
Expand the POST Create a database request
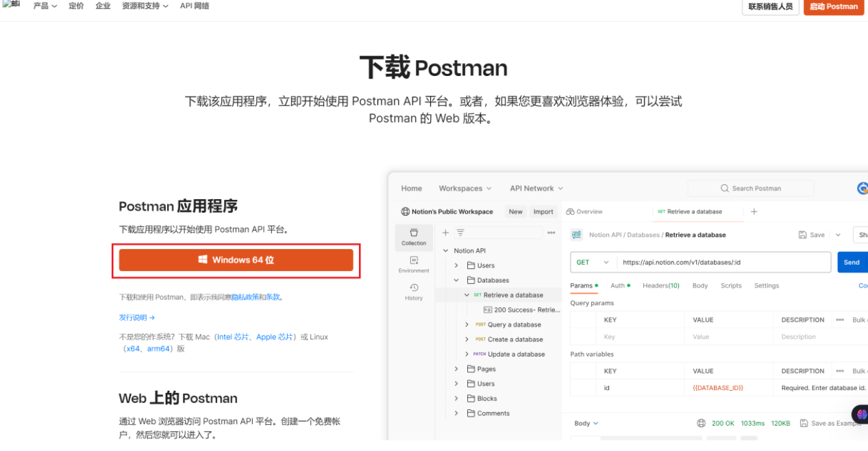467,339
